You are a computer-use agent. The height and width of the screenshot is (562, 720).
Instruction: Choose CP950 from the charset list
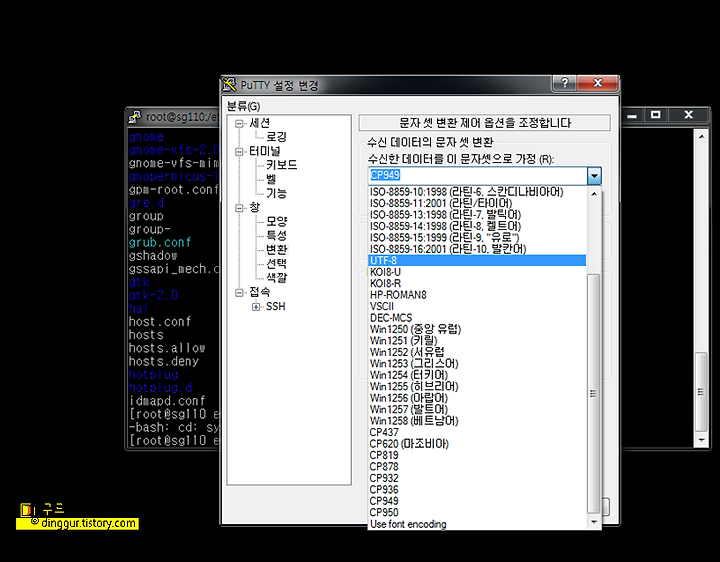coord(477,513)
